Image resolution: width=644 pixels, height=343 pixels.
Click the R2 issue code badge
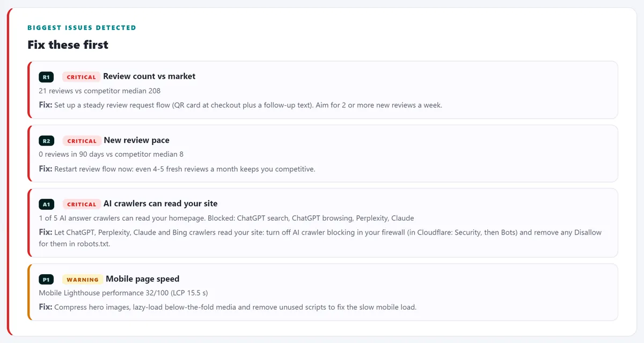(x=46, y=141)
